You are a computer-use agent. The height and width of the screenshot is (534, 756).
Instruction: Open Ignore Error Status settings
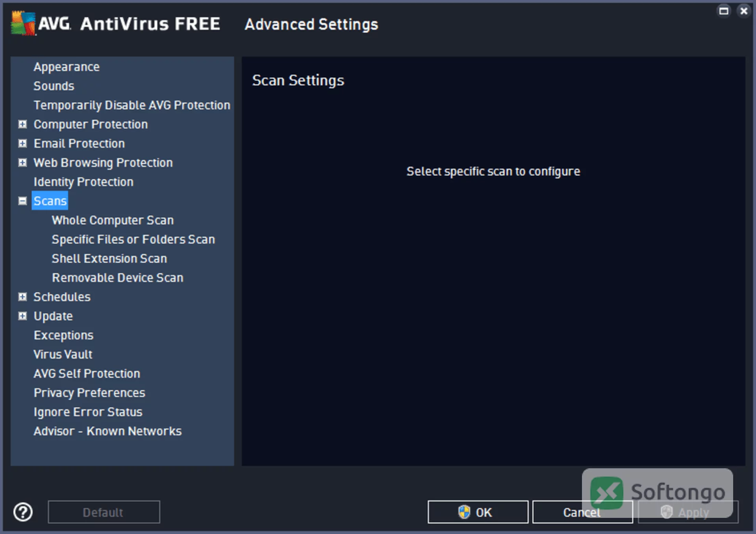coord(88,412)
